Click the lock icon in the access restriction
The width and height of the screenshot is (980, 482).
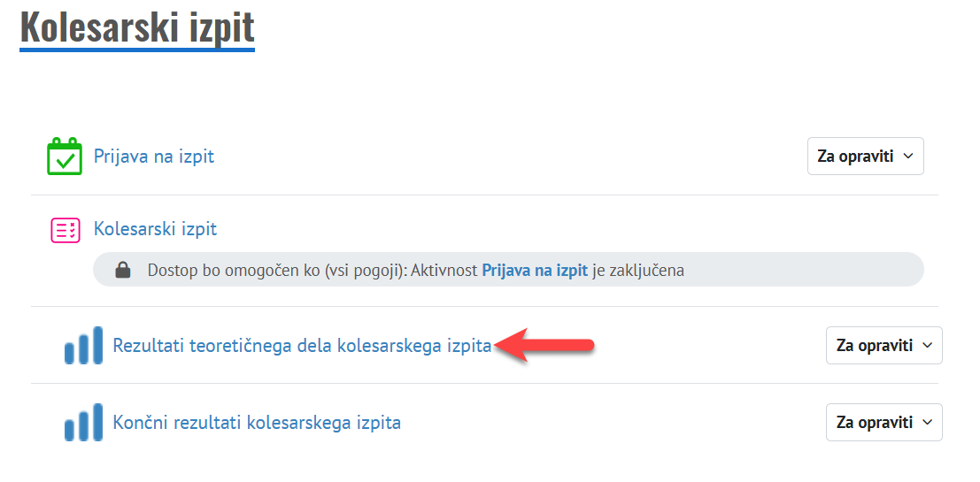(x=123, y=271)
